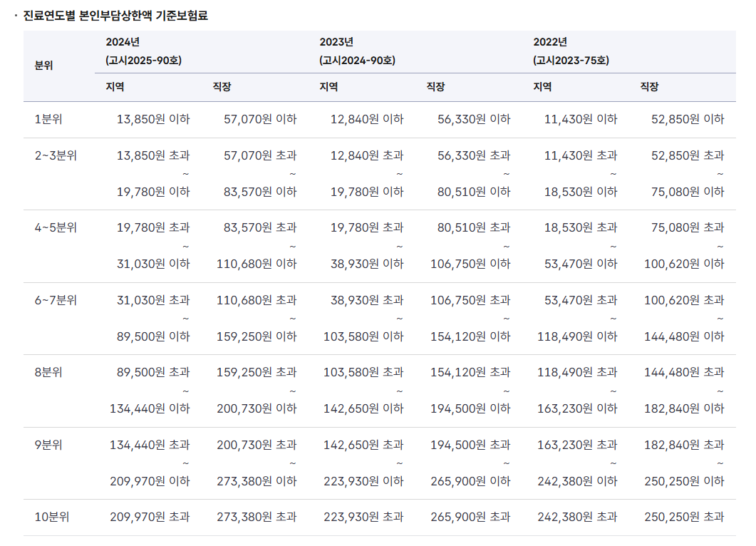This screenshot has height=546, width=756.
Task: Click the notice text '(고시2023-75호)'
Action: (571, 61)
